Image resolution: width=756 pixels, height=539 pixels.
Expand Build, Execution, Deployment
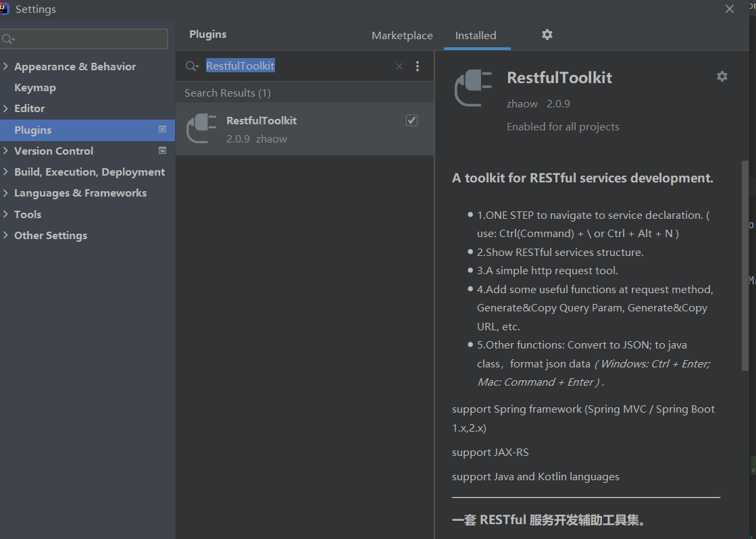[x=6, y=172]
